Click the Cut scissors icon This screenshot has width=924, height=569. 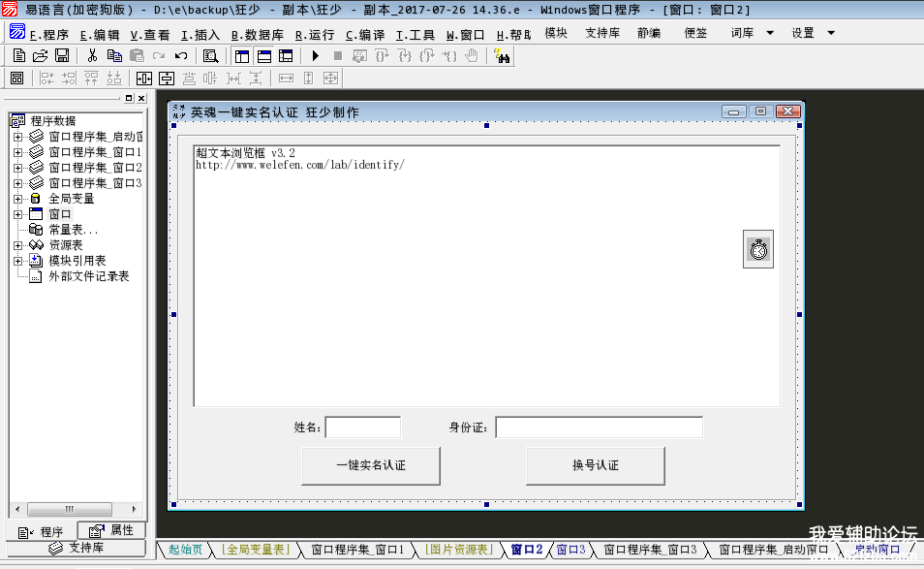point(92,56)
